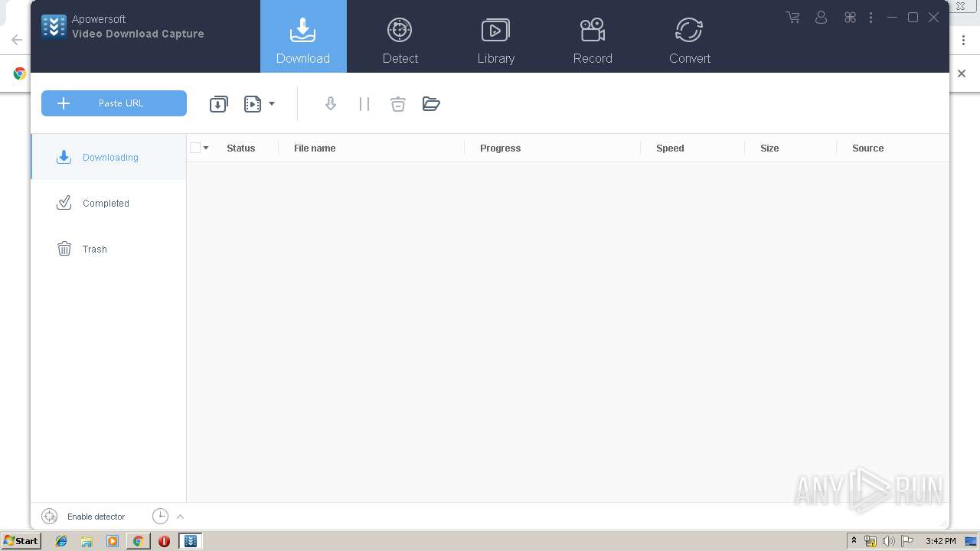This screenshot has height=551, width=980.
Task: Switch to Chrome in the taskbar
Action: coord(138,541)
